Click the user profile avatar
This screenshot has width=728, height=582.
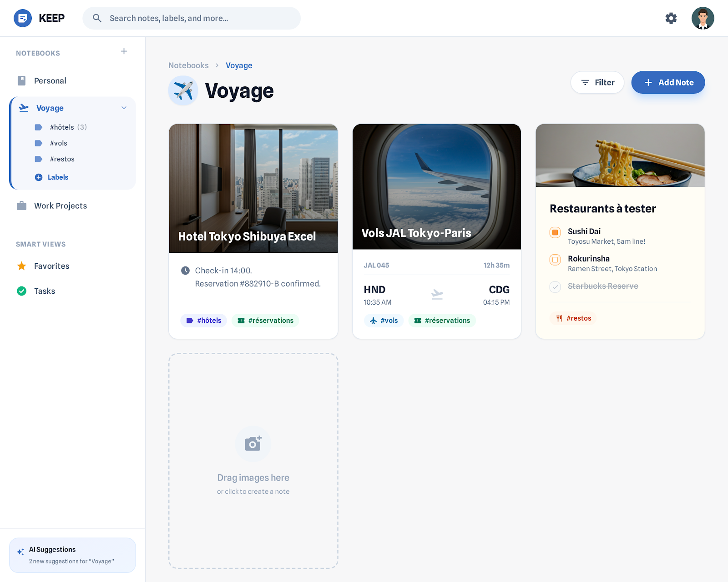coord(703,18)
